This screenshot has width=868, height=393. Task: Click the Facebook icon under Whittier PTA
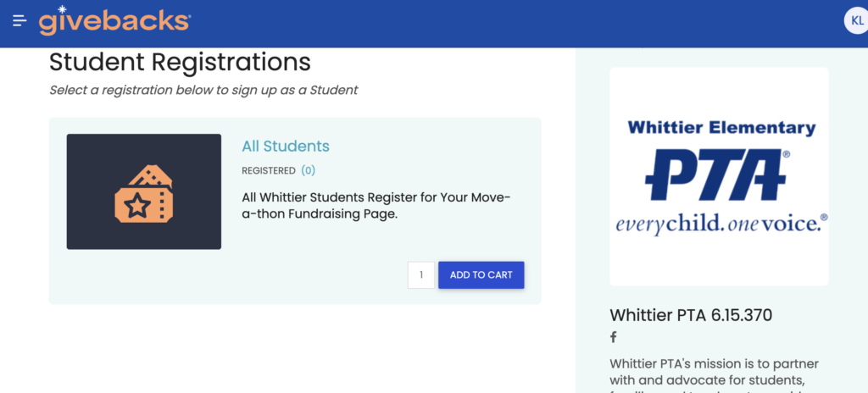pyautogui.click(x=614, y=337)
